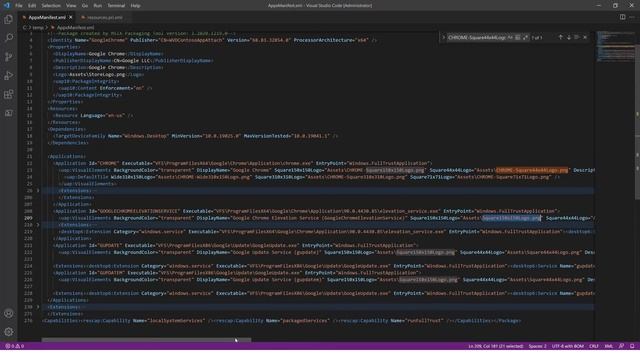Image resolution: width=640 pixels, height=360 pixels.
Task: Expand the Replace field in find widget
Action: point(444,38)
